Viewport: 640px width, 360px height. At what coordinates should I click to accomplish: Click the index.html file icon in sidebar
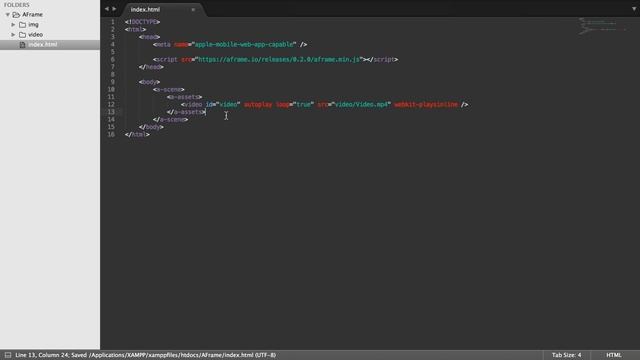pos(22,44)
